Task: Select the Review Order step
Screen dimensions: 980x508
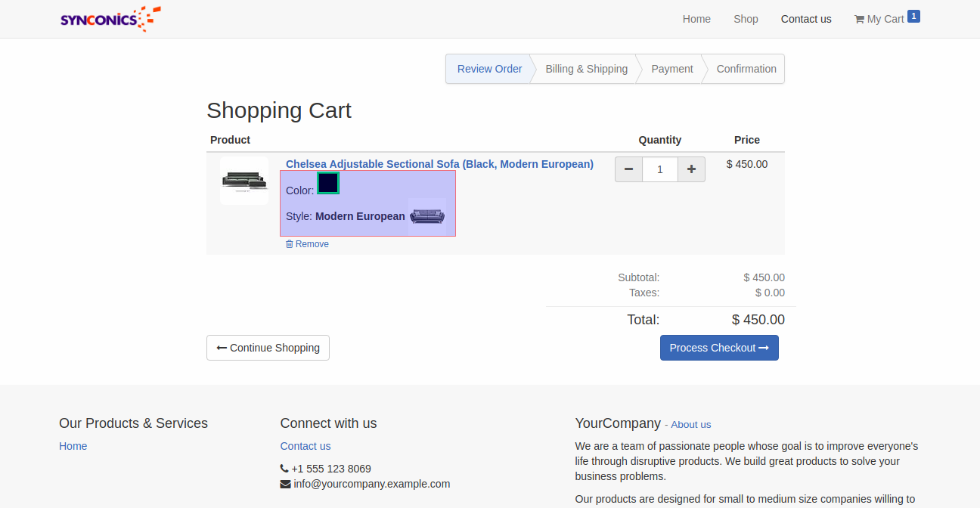Action: coord(489,69)
